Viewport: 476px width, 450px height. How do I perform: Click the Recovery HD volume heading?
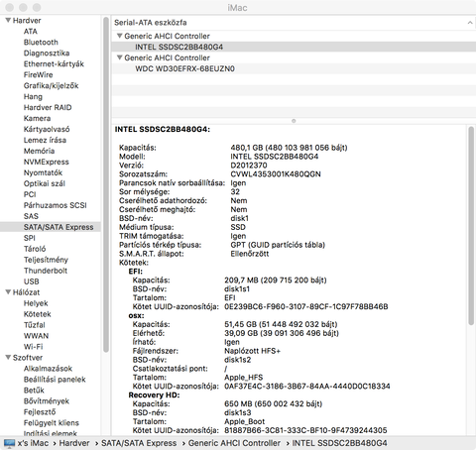154,395
